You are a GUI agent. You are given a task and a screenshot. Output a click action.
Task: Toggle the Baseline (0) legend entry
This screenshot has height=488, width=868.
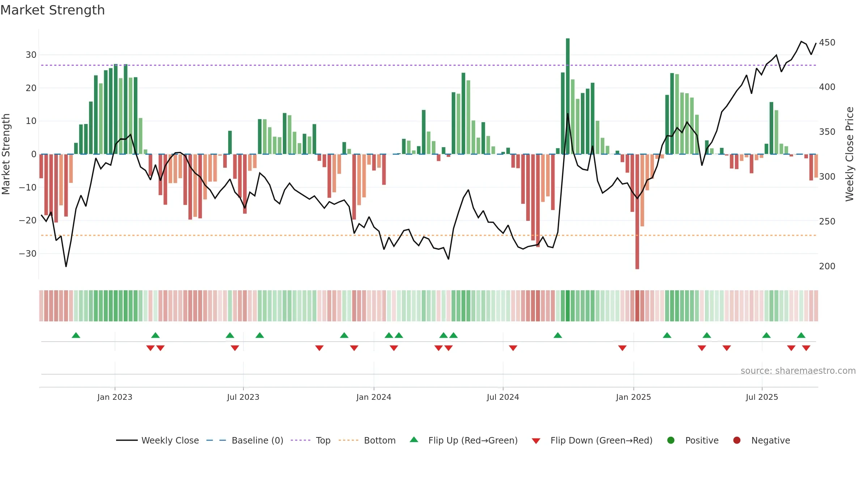[x=245, y=440]
